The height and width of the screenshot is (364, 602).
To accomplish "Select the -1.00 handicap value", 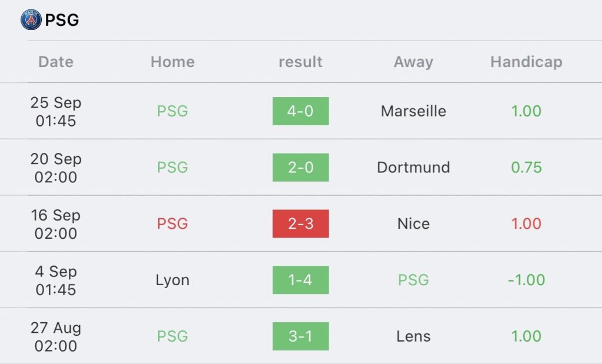I will pos(526,280).
